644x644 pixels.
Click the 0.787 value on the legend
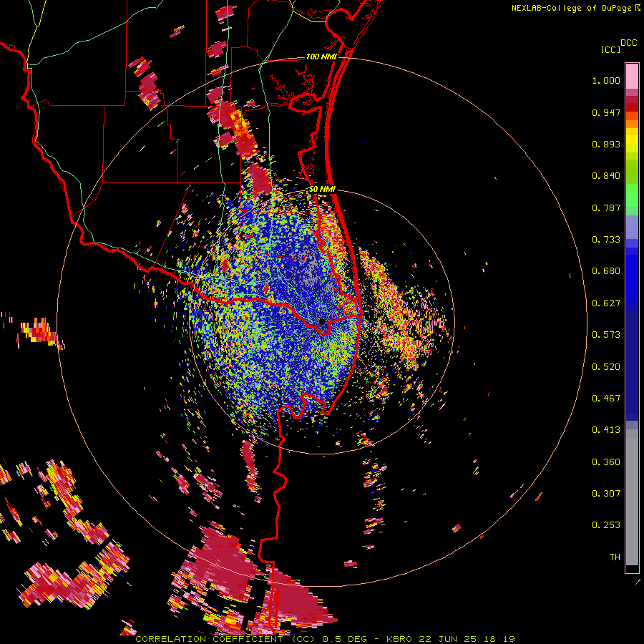click(x=606, y=208)
